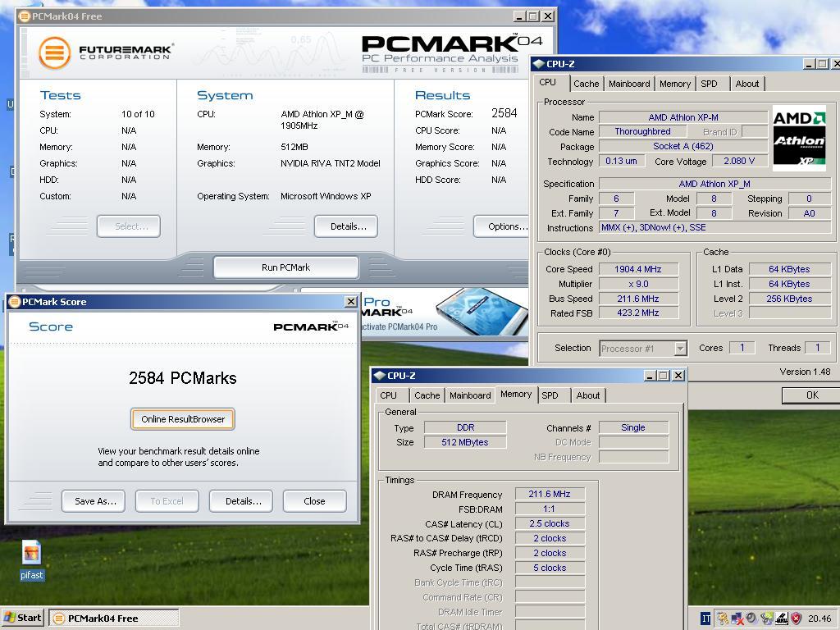Select PCMark04 Free taskbar button

113,619
